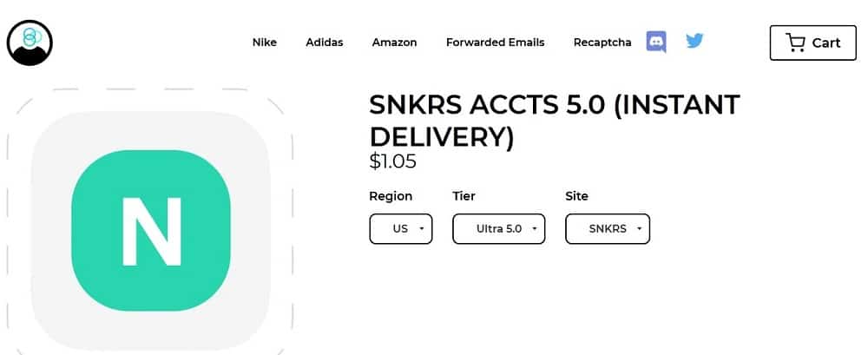Open the Discord icon link
This screenshot has height=355, width=868.
pos(656,42)
